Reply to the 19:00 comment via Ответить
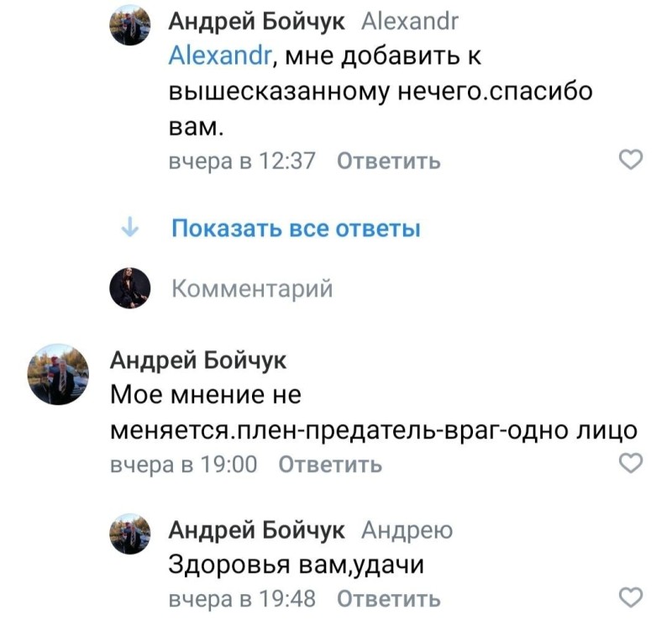 [330, 464]
